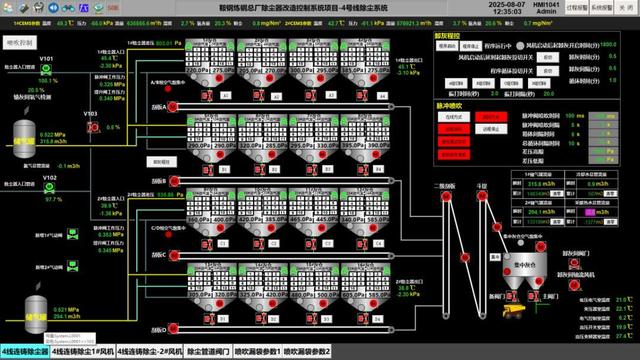Screen dimensions: 640x360
Task: Open the 喷吹漏袋参数1 tab
Action: (257, 351)
